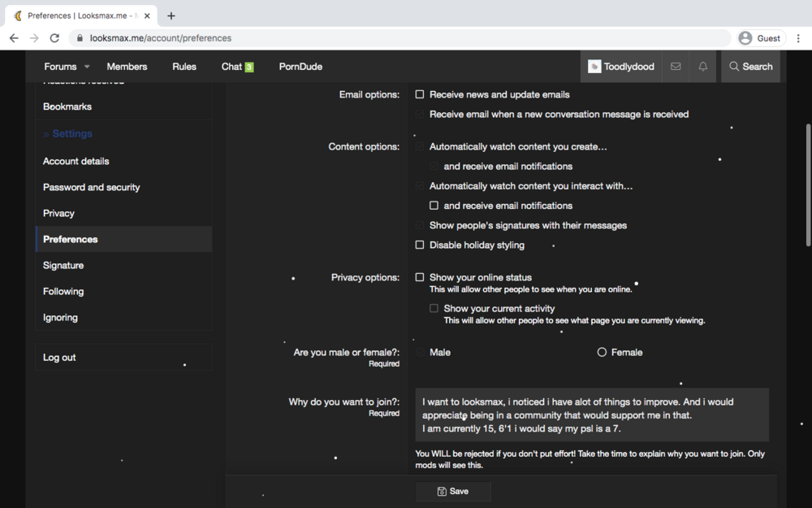Image resolution: width=812 pixels, height=508 pixels.
Task: Open the browser three-dot menu
Action: tap(798, 38)
